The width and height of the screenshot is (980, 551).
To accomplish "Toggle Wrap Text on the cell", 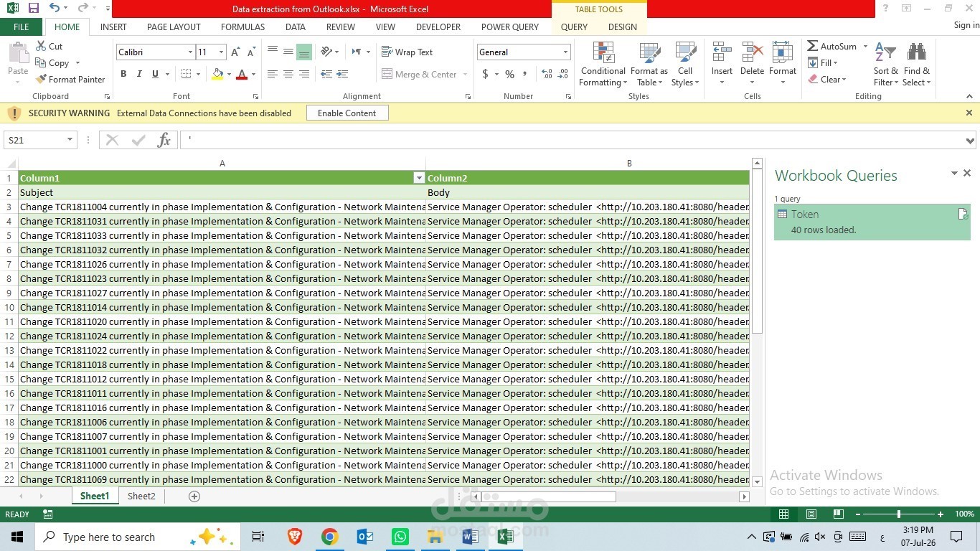I will tap(407, 52).
